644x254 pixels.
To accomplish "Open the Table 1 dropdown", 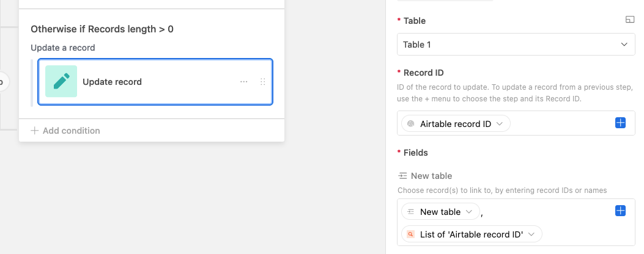I will (x=516, y=45).
